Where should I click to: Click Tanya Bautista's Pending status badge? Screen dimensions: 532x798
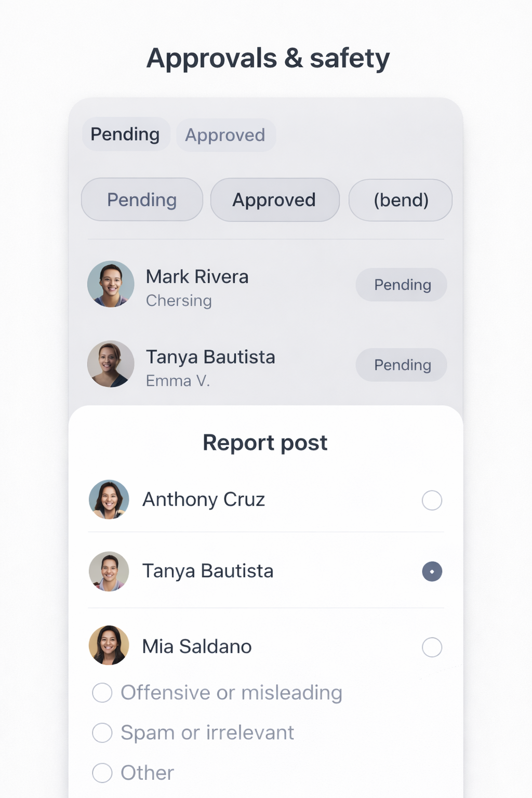point(402,365)
